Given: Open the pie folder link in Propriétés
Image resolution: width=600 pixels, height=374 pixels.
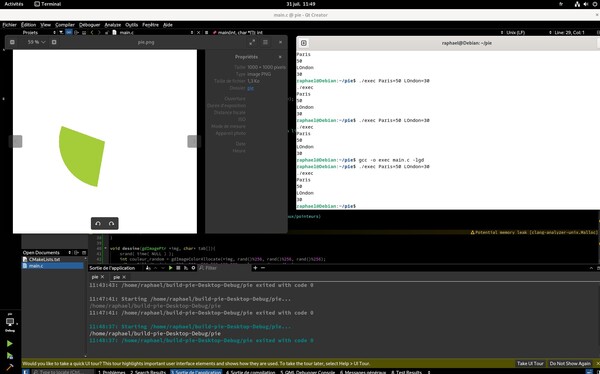Looking at the screenshot, I should (x=250, y=88).
